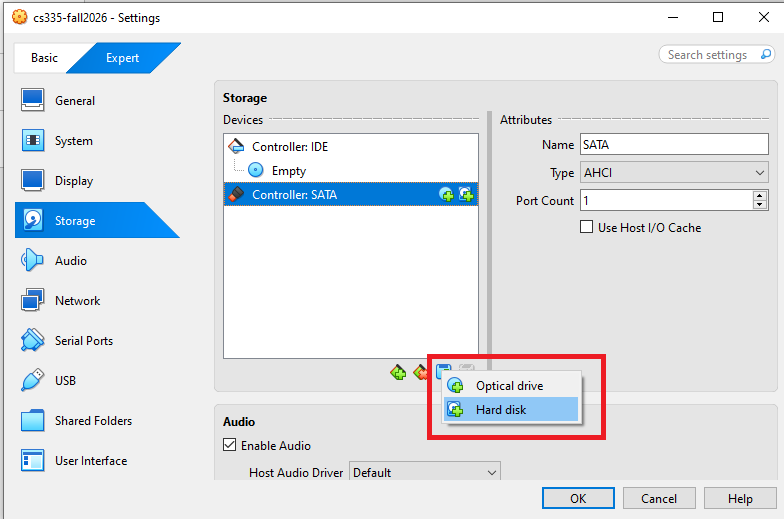The image size is (784, 519).
Task: Open the USB settings section
Action: pyautogui.click(x=65, y=380)
